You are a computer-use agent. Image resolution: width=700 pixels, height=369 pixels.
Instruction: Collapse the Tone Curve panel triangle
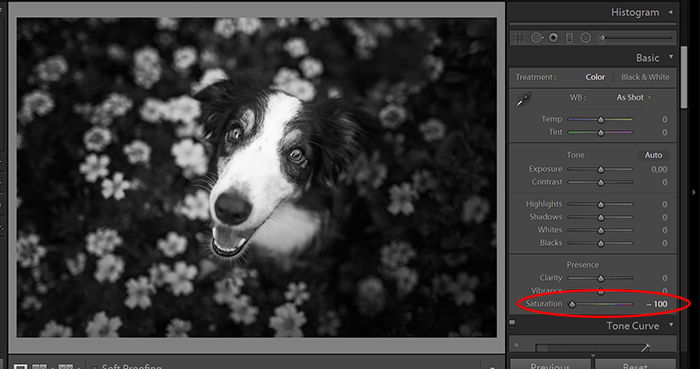pyautogui.click(x=671, y=325)
